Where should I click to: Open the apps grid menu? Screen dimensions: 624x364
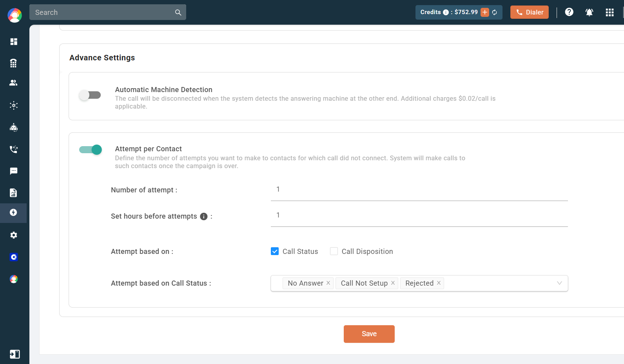click(x=609, y=13)
